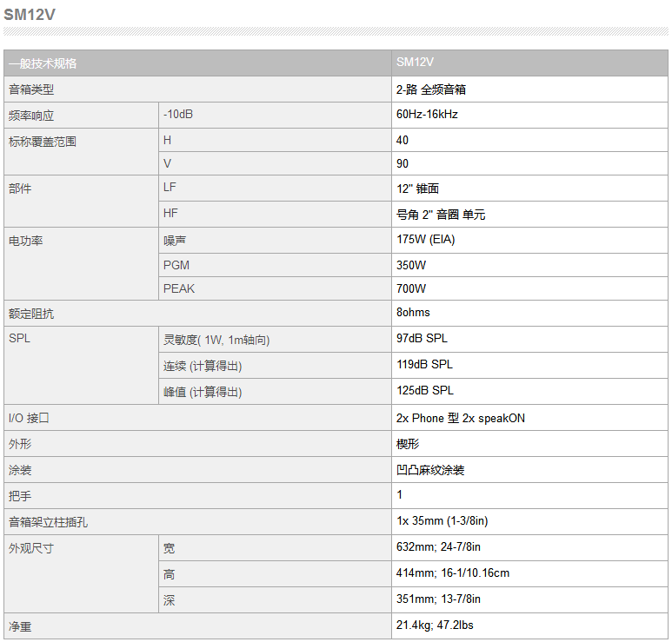
Task: Select the 一般技术规格 header cell
Action: point(197,63)
